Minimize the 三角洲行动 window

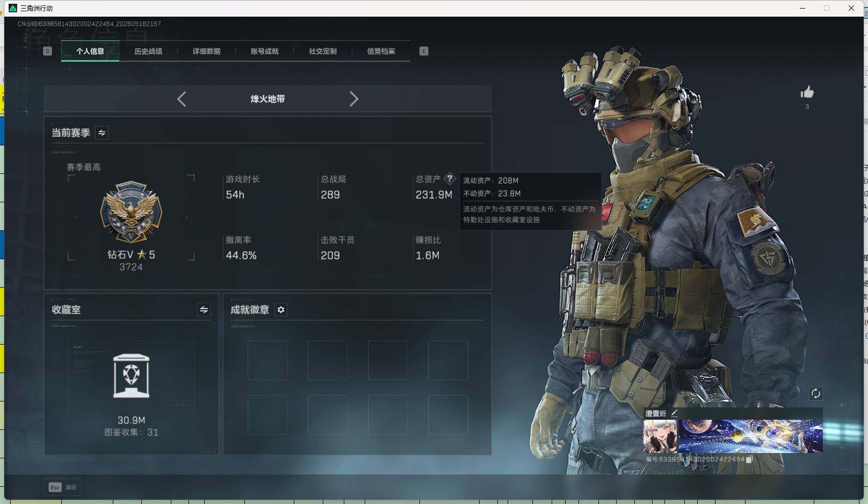pos(802,8)
